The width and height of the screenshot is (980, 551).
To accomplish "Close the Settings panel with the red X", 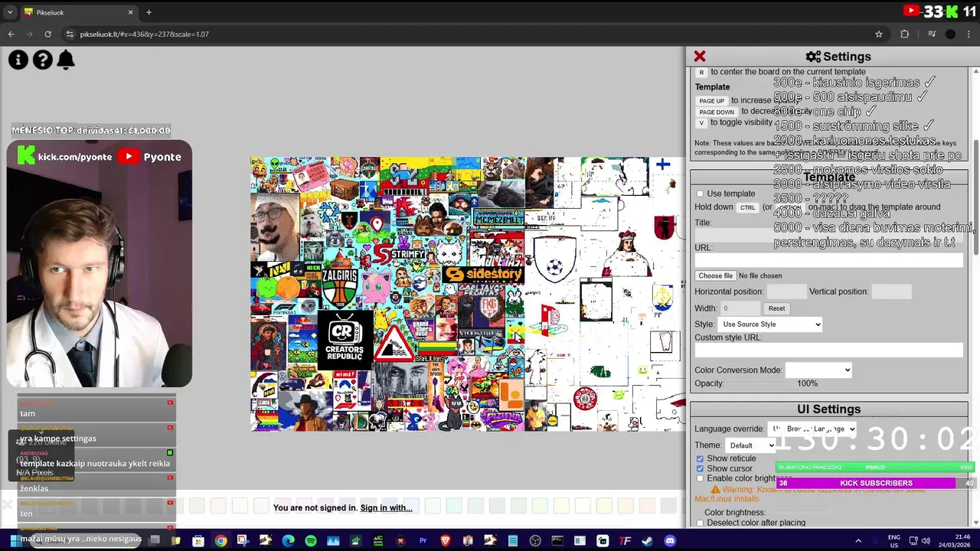I will 699,57.
